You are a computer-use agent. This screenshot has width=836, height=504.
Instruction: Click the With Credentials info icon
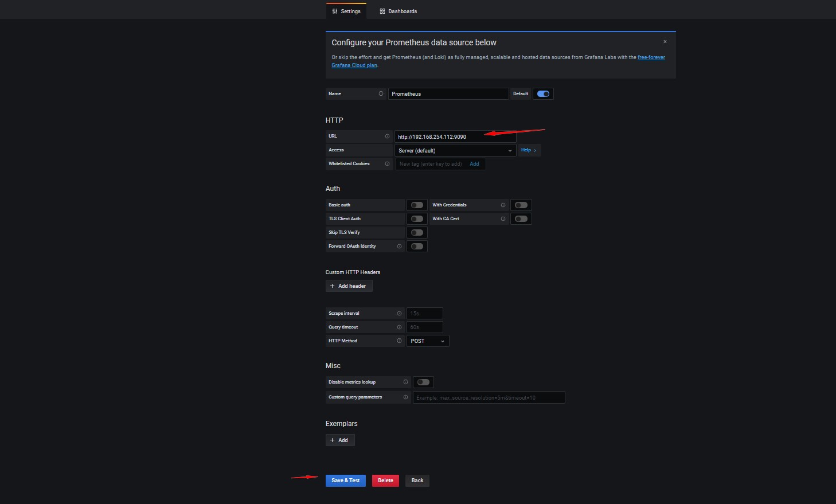pos(503,205)
